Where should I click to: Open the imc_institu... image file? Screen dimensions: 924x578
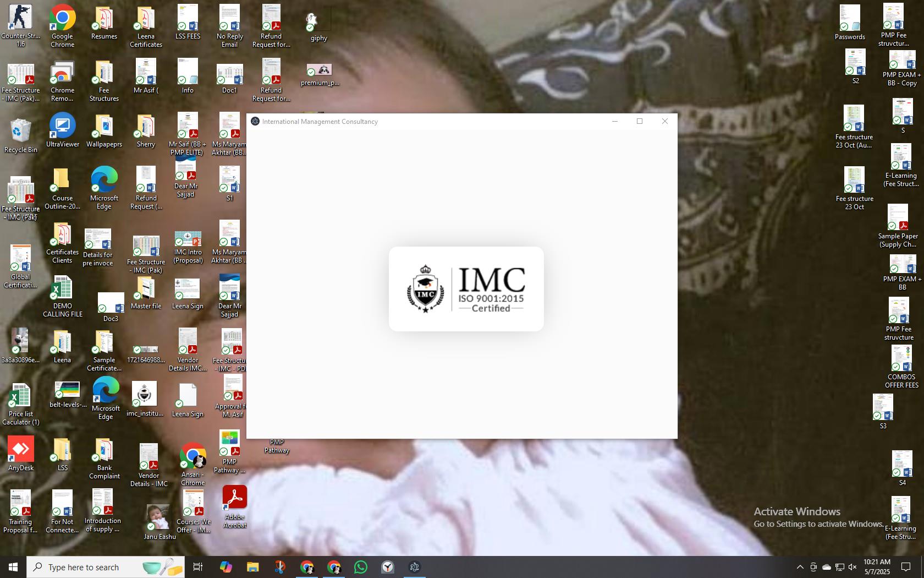pyautogui.click(x=145, y=399)
